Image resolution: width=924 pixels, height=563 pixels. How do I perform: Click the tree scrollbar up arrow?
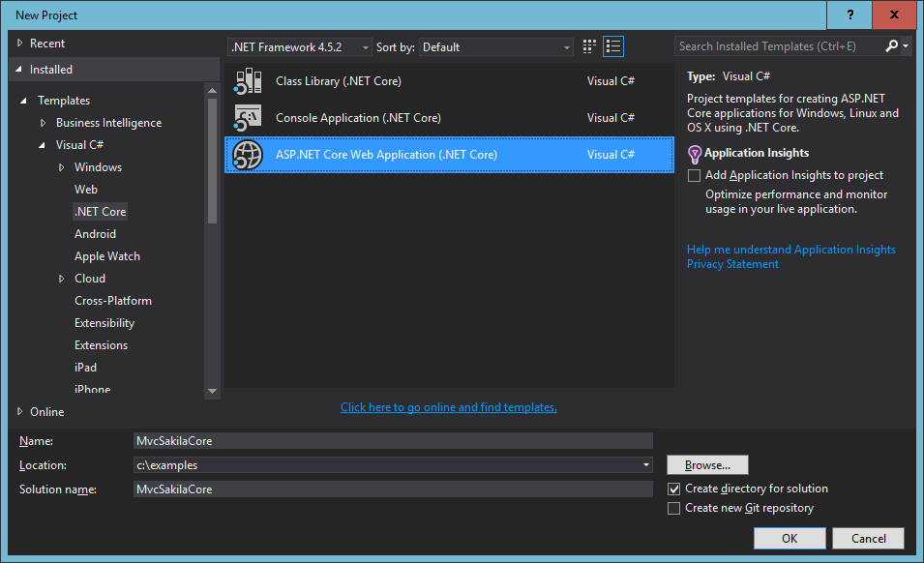click(x=213, y=90)
